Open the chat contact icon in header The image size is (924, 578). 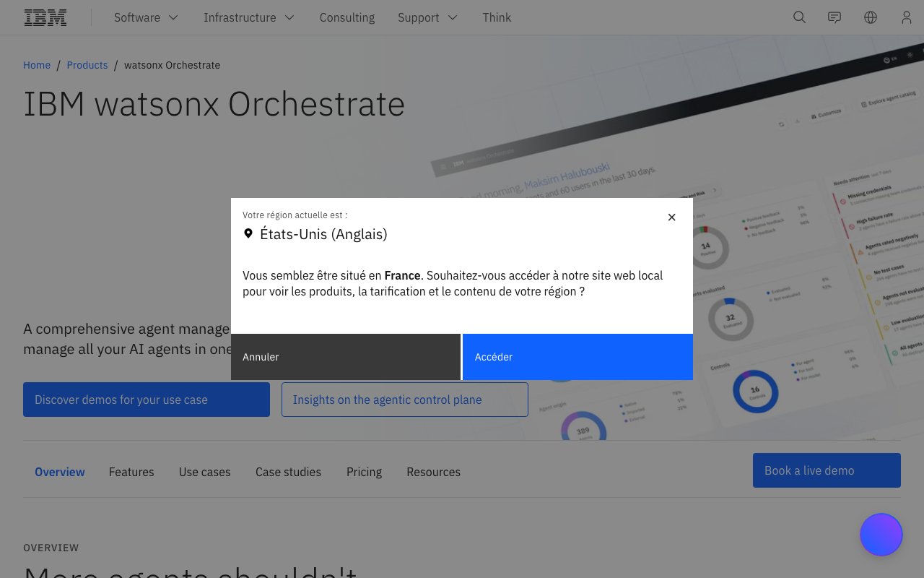pos(834,17)
